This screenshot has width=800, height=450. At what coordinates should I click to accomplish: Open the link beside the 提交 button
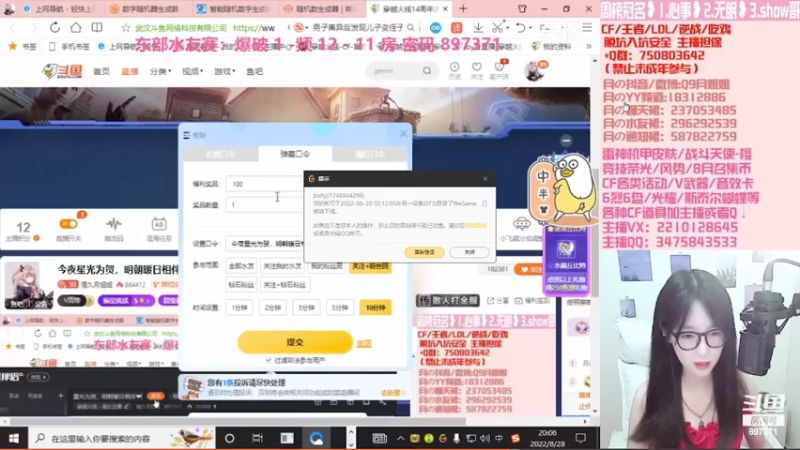pyautogui.click(x=364, y=343)
